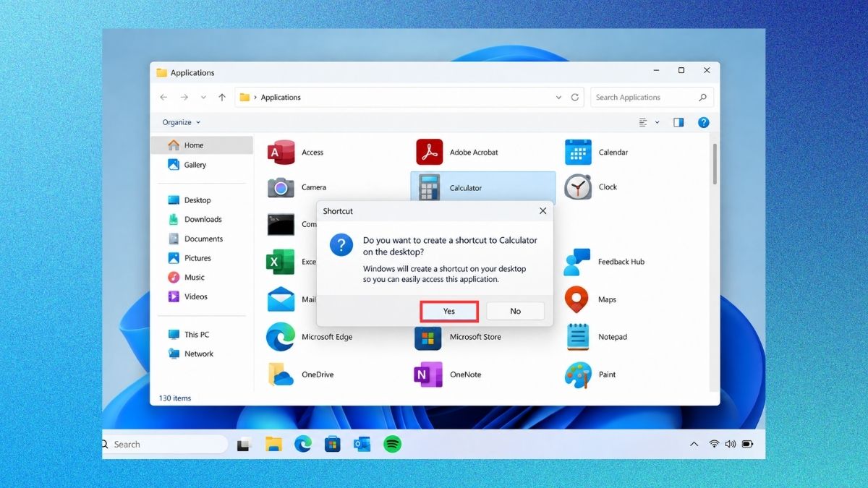Click the Search Applications field
This screenshot has width=868, height=488.
point(652,97)
